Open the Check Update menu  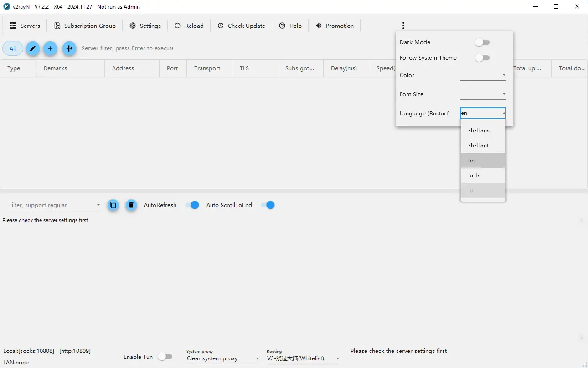pyautogui.click(x=241, y=26)
